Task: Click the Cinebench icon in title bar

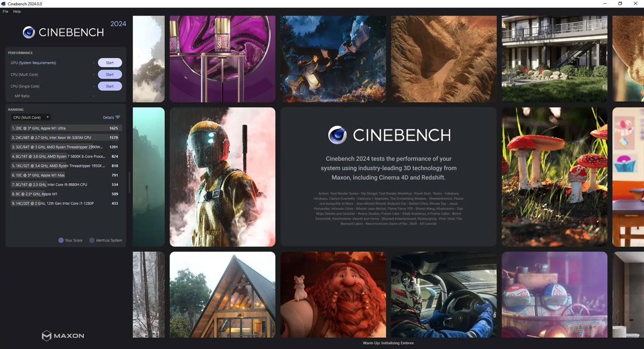Action: (3, 4)
